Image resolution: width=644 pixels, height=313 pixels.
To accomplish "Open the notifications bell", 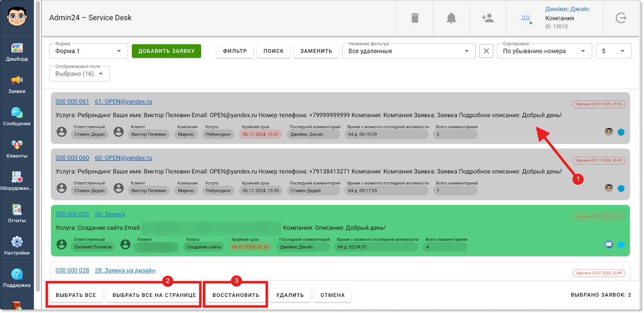I will point(451,18).
